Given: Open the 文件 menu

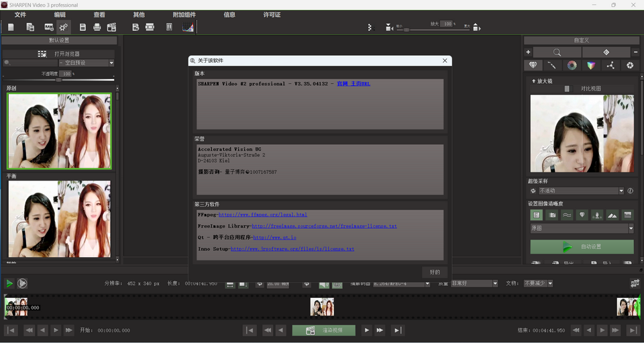Looking at the screenshot, I should pyautogui.click(x=20, y=15).
